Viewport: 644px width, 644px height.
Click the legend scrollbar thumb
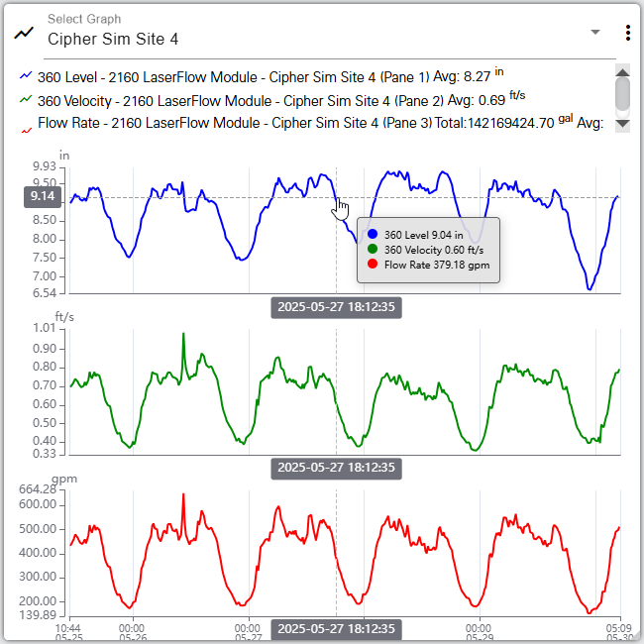coord(622,94)
